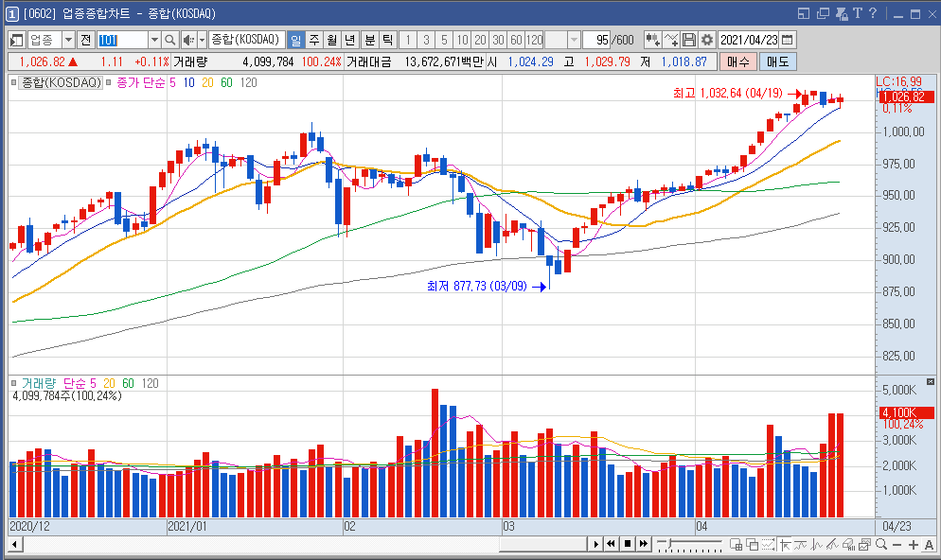Screen dimensions: 941x560
Task: Click the add chart pane icon in bottom toolbar
Action: point(736,545)
